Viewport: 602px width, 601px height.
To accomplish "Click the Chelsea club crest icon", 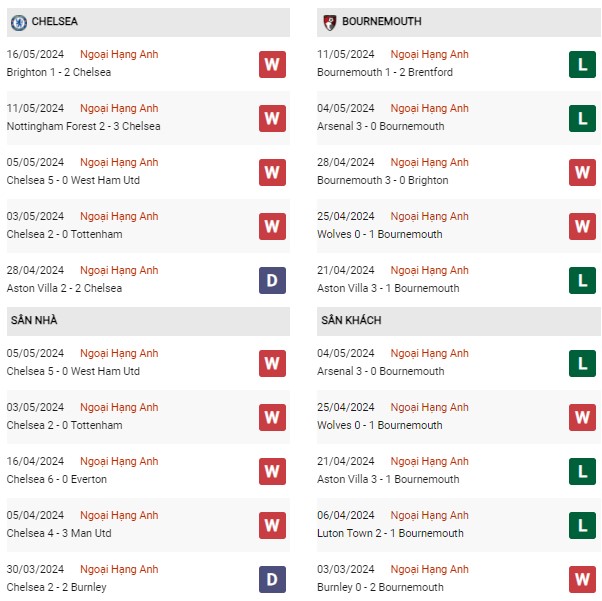I will pyautogui.click(x=18, y=22).
